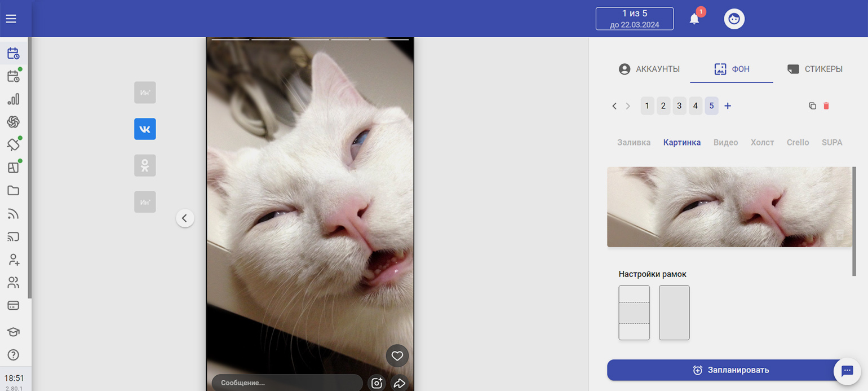The width and height of the screenshot is (868, 391).
Task: Open the hamburger menu
Action: [x=11, y=19]
